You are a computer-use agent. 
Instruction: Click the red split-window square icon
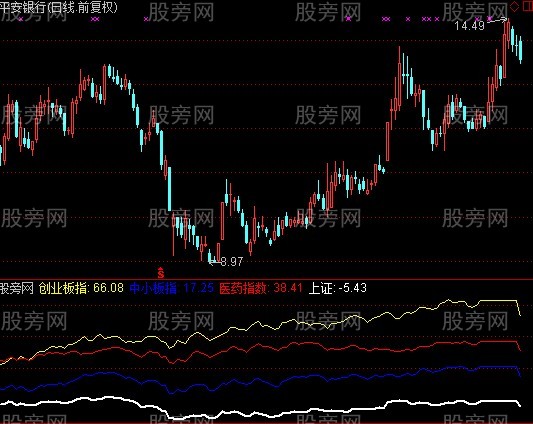click(x=528, y=6)
